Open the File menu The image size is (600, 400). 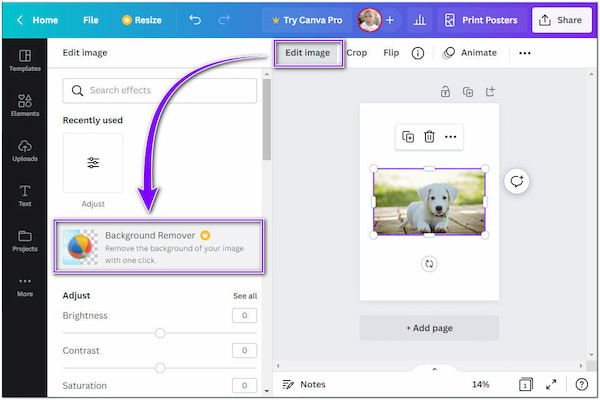(90, 20)
